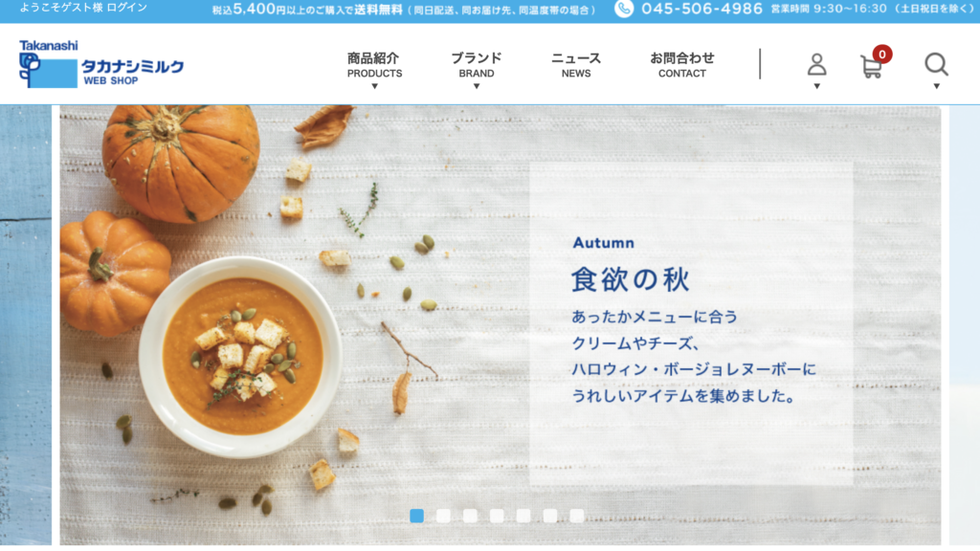Open the shopping cart icon
Screen dimensions: 980x551
871,66
